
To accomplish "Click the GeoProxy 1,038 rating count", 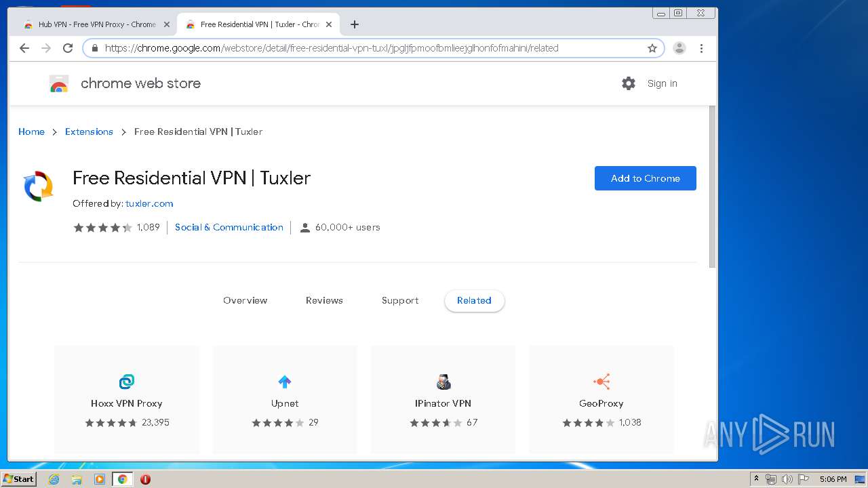I will pos(630,422).
